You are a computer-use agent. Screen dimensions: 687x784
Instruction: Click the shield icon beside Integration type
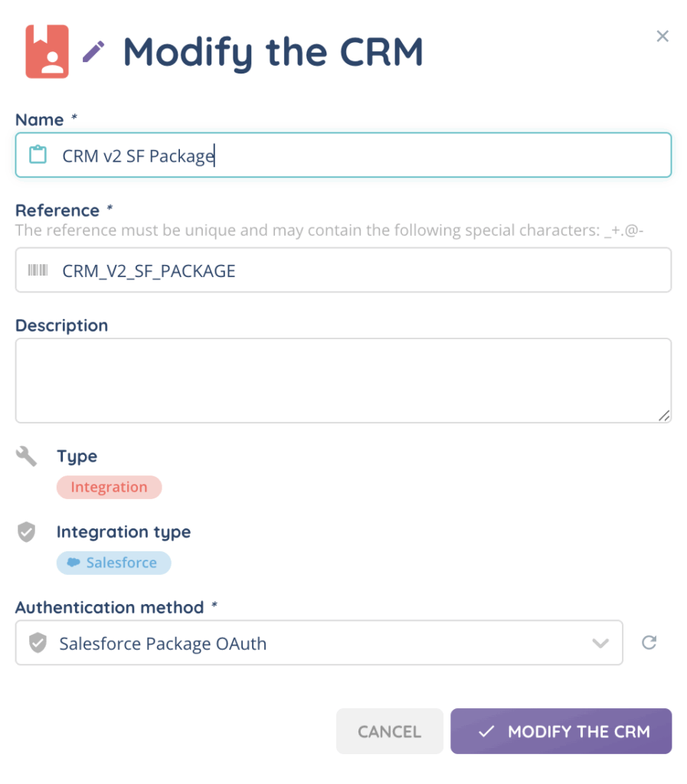pyautogui.click(x=26, y=532)
